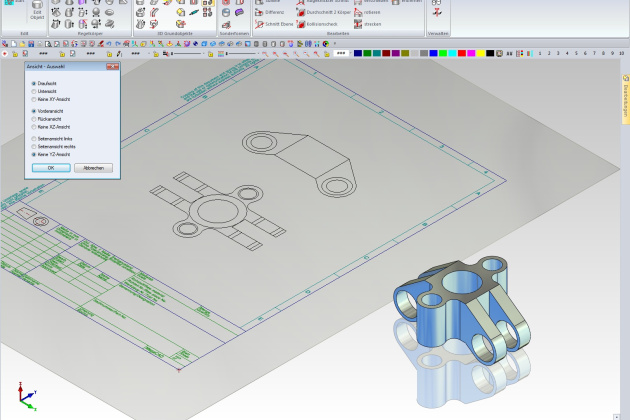Image resolution: width=630 pixels, height=420 pixels.
Task: Select the Unteransicht radio option
Action: click(x=34, y=91)
